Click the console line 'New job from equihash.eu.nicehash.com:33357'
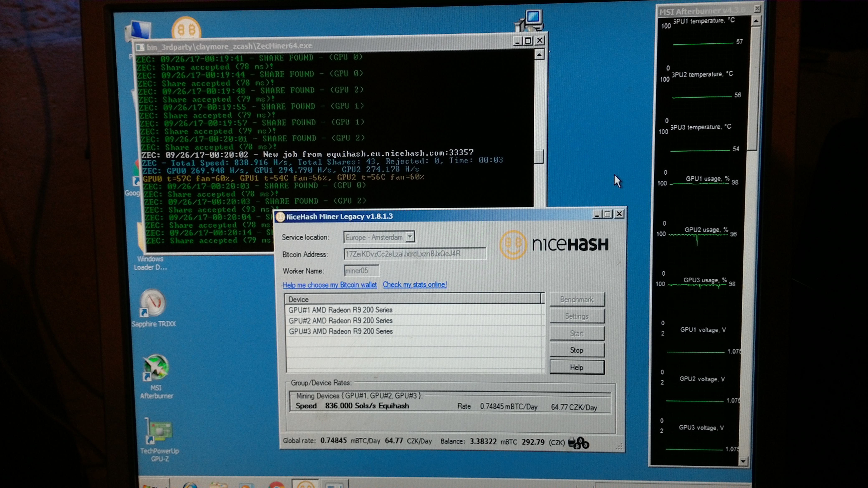The height and width of the screenshot is (488, 868). coord(368,153)
